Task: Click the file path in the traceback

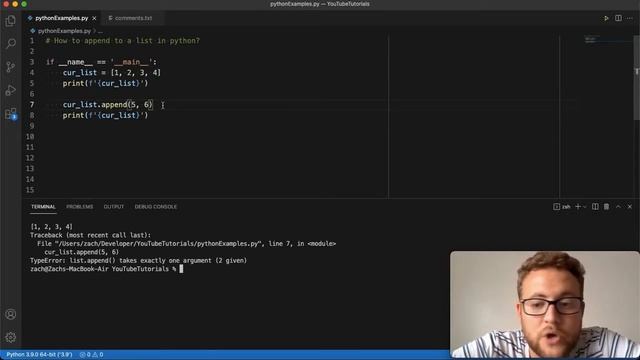Action: [158, 244]
